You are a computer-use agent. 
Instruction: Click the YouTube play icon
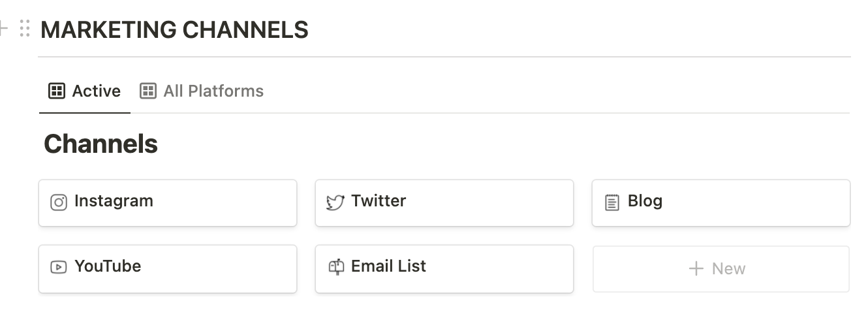tap(59, 267)
